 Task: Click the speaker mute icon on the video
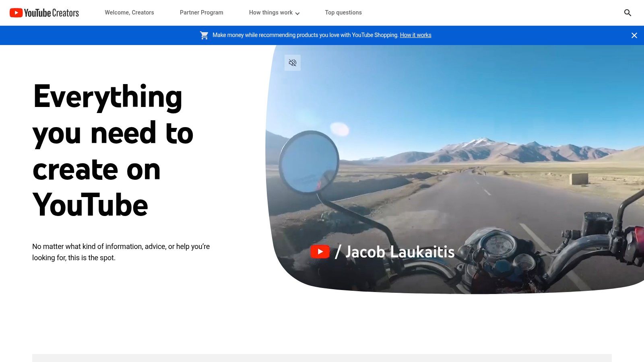[x=293, y=62]
